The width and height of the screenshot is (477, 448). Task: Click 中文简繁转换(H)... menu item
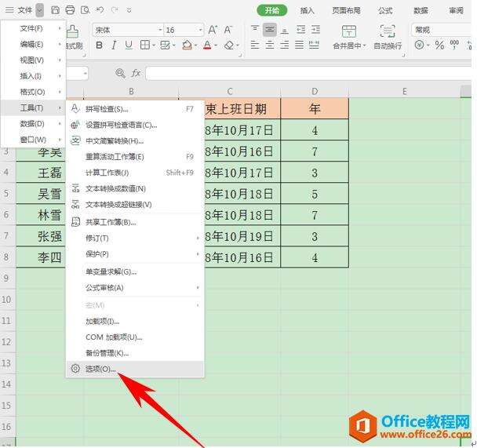(x=135, y=140)
